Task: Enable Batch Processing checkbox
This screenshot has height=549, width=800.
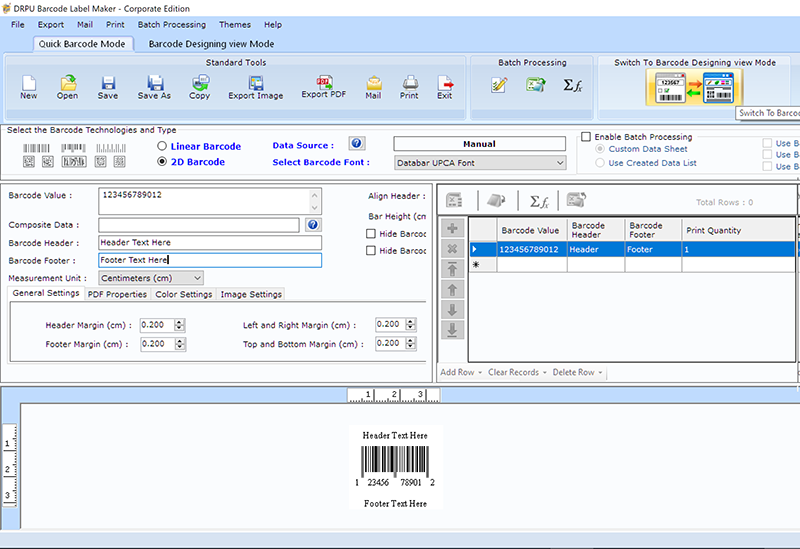Action: tap(586, 137)
